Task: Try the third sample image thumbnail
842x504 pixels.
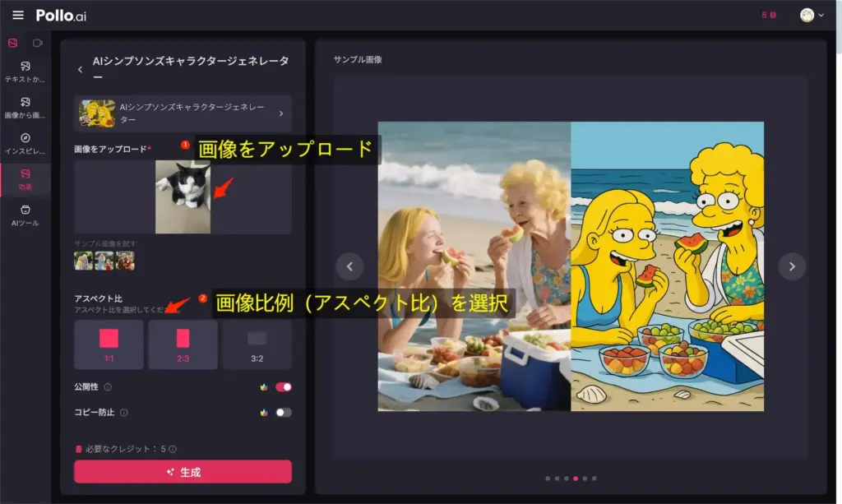Action: [x=125, y=261]
